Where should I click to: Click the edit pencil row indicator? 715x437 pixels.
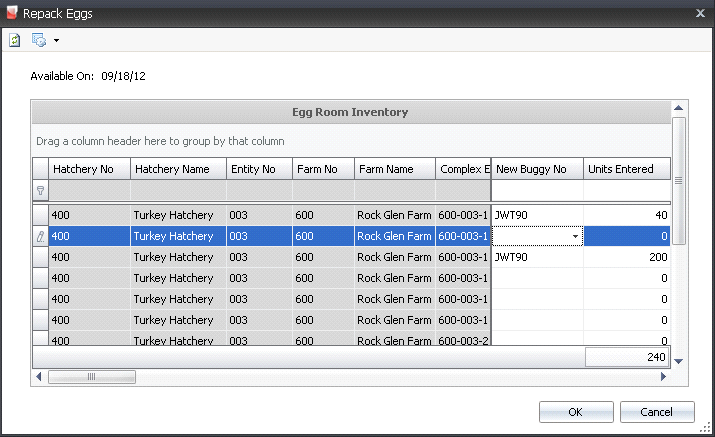pos(41,236)
